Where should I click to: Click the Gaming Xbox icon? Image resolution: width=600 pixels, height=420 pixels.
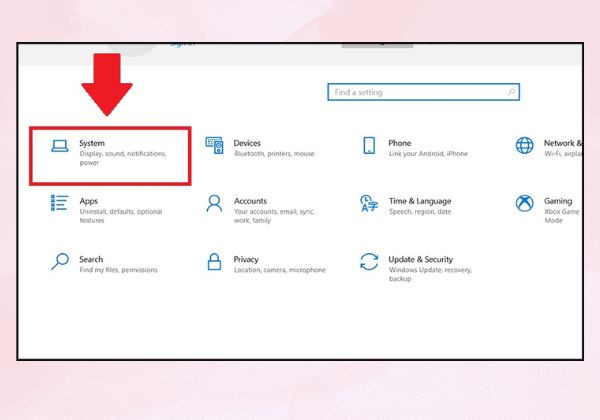524,203
